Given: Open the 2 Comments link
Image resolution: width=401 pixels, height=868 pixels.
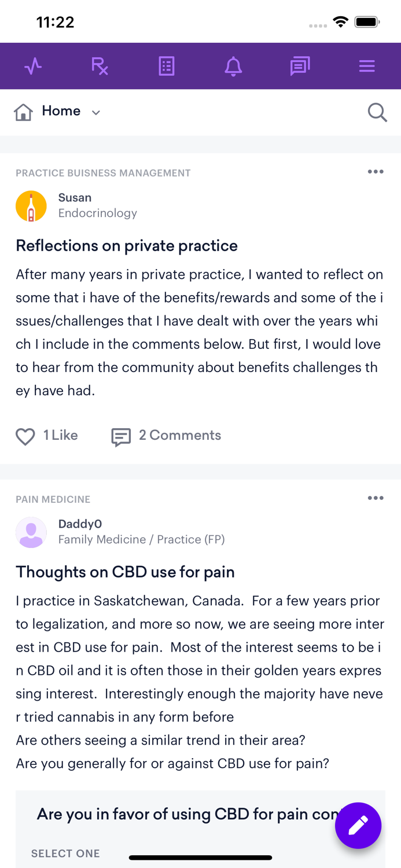Looking at the screenshot, I should [180, 435].
